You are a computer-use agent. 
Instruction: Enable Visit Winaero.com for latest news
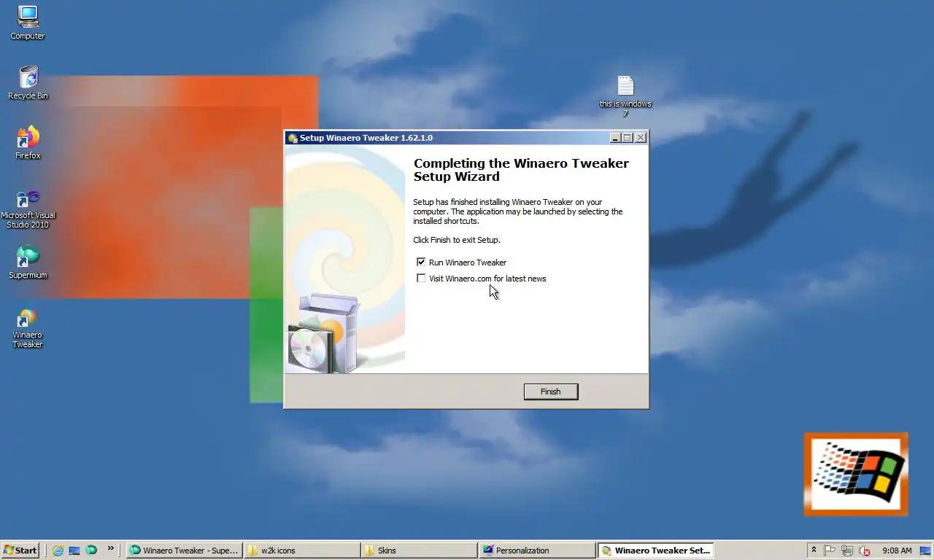[421, 278]
